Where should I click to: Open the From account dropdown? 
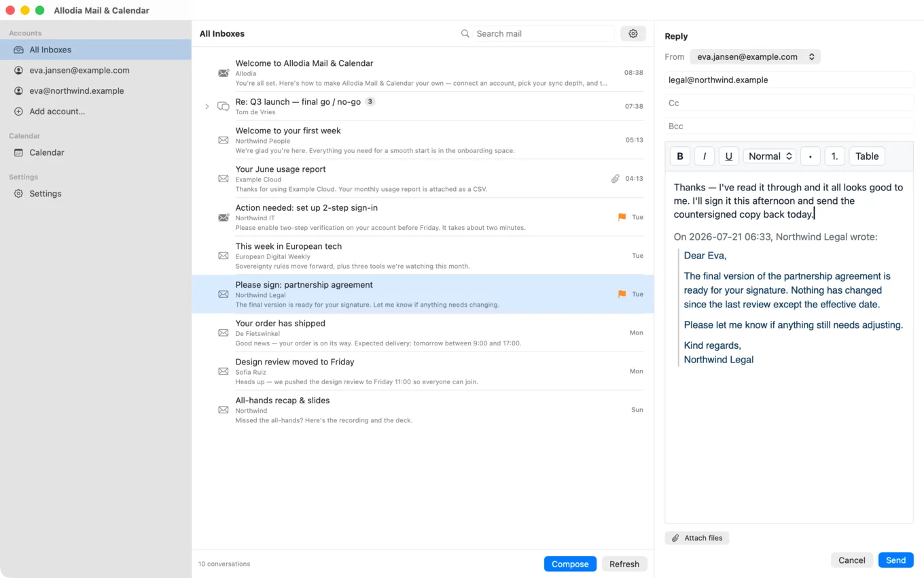click(x=756, y=57)
